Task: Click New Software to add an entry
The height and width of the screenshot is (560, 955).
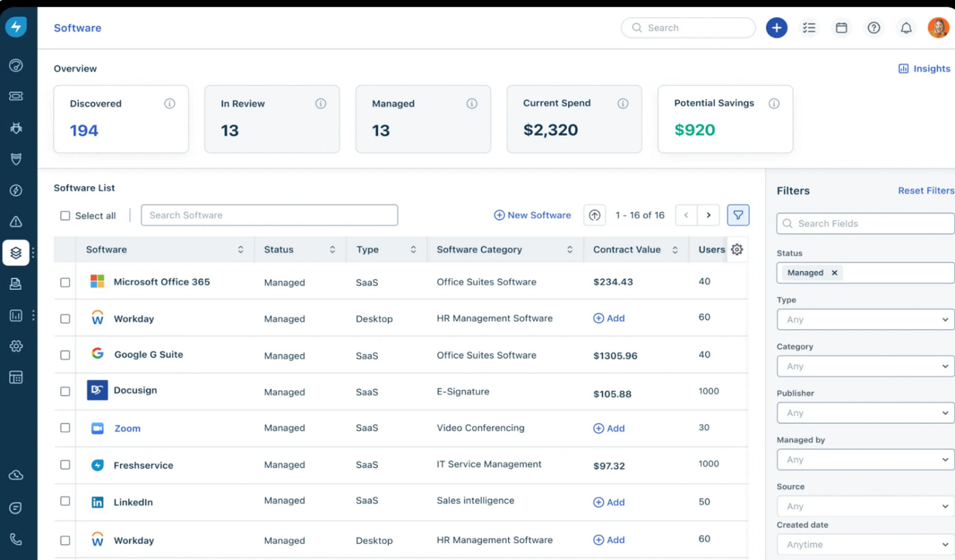Action: point(532,215)
